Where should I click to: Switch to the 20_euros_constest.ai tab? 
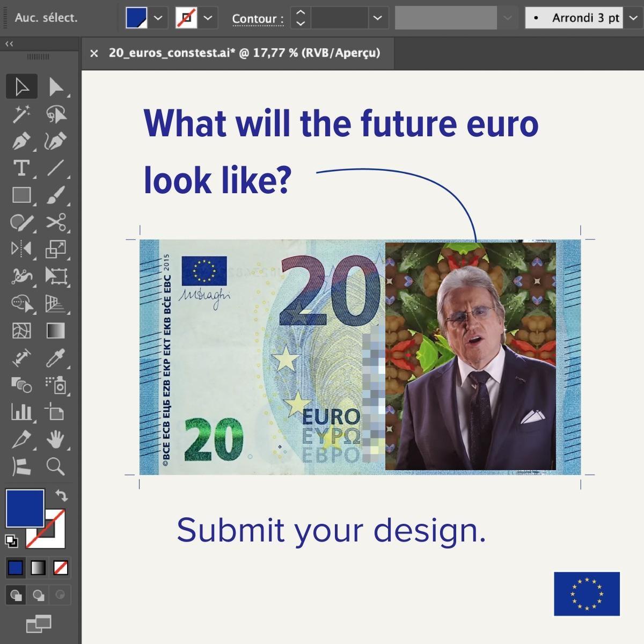pos(244,53)
